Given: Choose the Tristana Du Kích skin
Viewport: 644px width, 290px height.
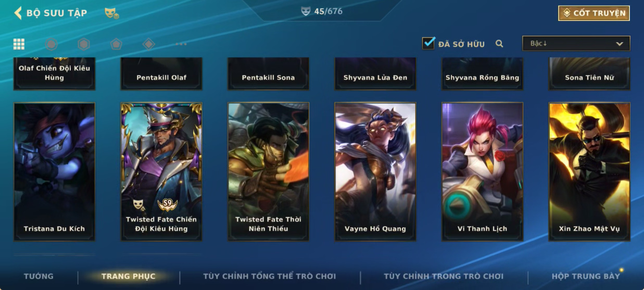Looking at the screenshot, I should click(54, 171).
